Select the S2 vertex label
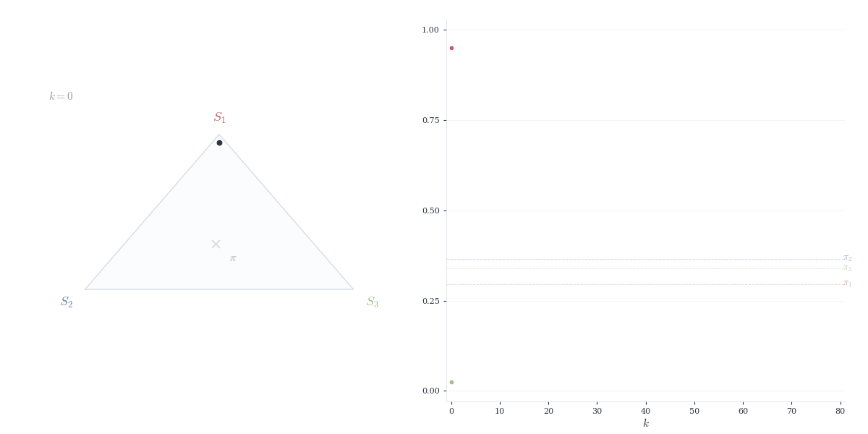Viewport: 868px width, 434px height. 67,302
